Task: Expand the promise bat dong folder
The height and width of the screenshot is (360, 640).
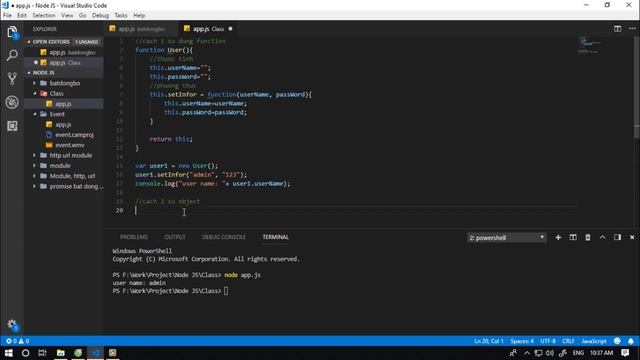Action: (x=73, y=186)
